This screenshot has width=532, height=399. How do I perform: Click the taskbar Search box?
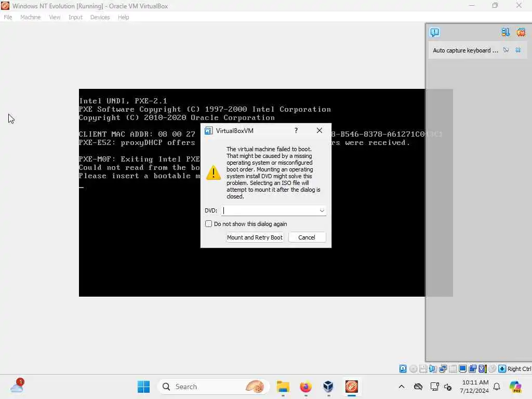(x=213, y=387)
